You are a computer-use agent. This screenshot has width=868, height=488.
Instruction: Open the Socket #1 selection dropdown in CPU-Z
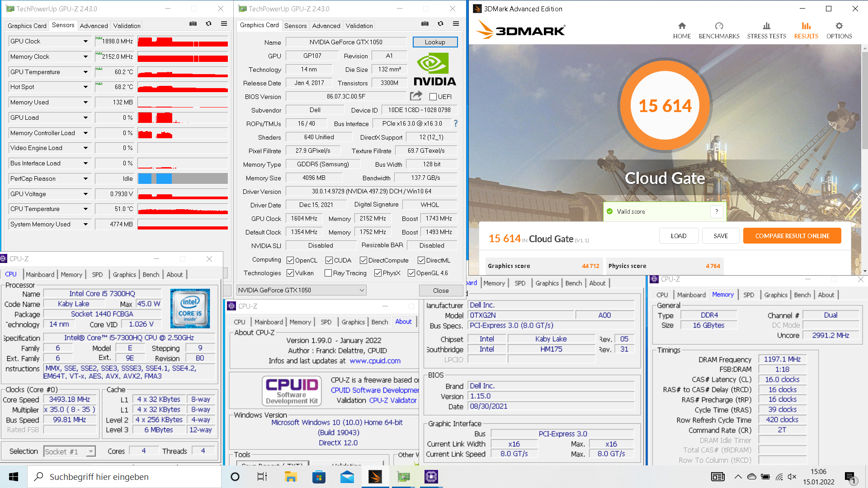click(x=70, y=451)
